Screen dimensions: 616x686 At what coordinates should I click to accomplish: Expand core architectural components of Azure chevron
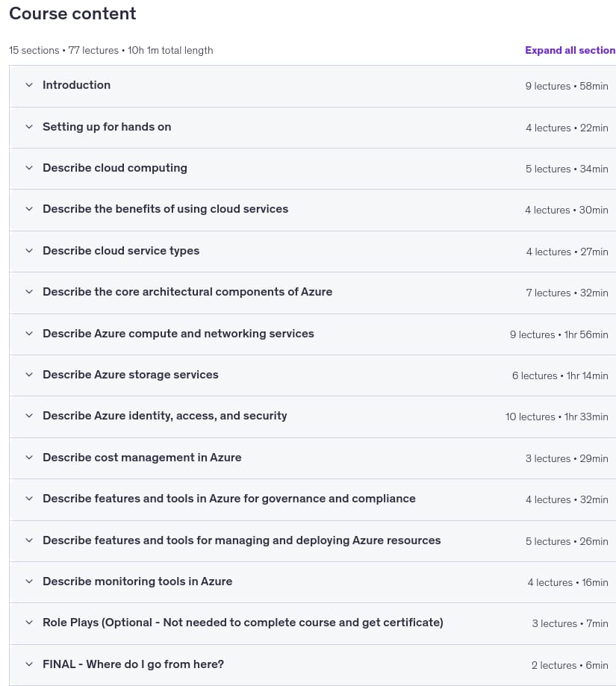29,292
